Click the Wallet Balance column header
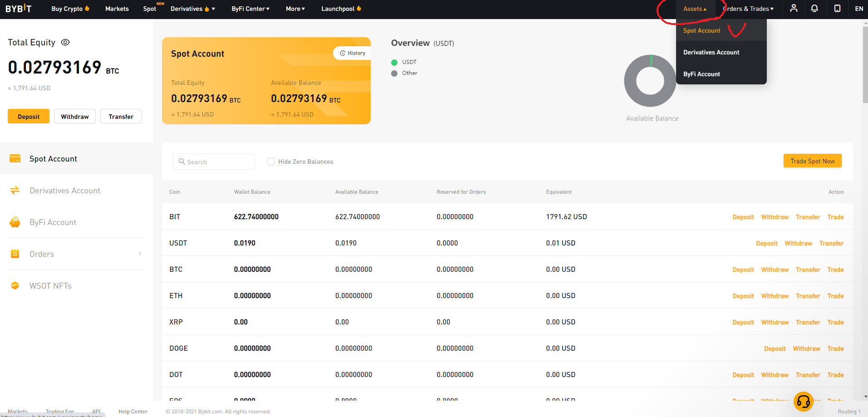This screenshot has height=417, width=868. (x=252, y=192)
